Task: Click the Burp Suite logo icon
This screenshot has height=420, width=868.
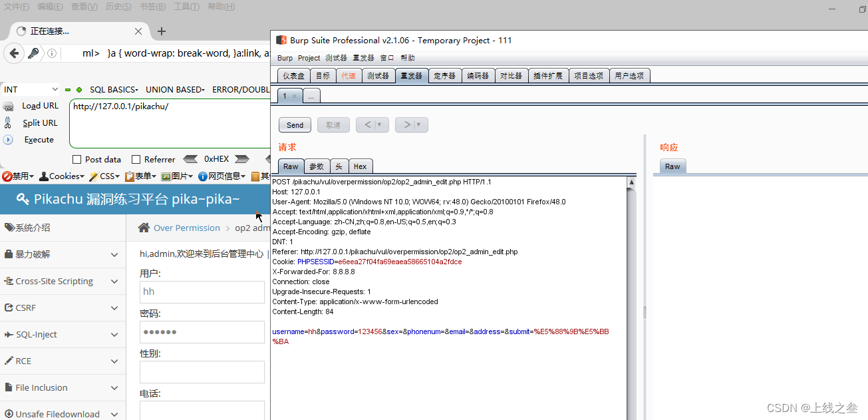Action: tap(281, 40)
